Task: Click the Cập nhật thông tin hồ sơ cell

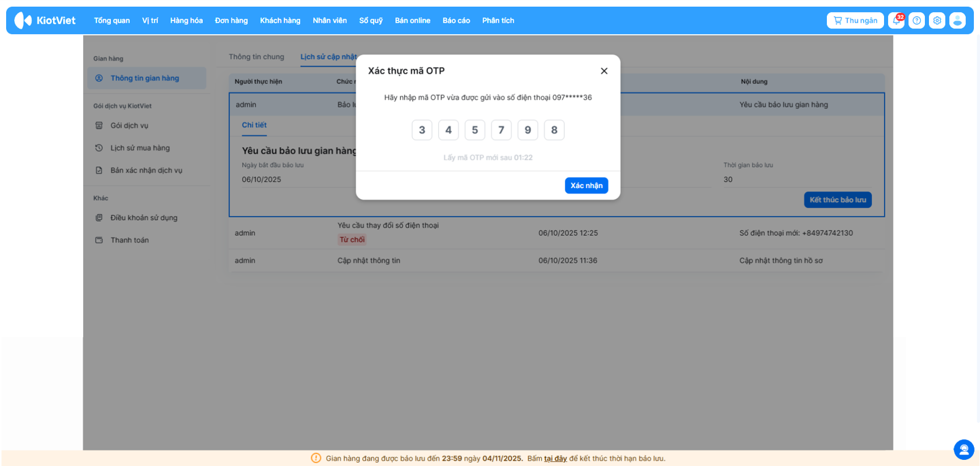Action: tap(781, 260)
